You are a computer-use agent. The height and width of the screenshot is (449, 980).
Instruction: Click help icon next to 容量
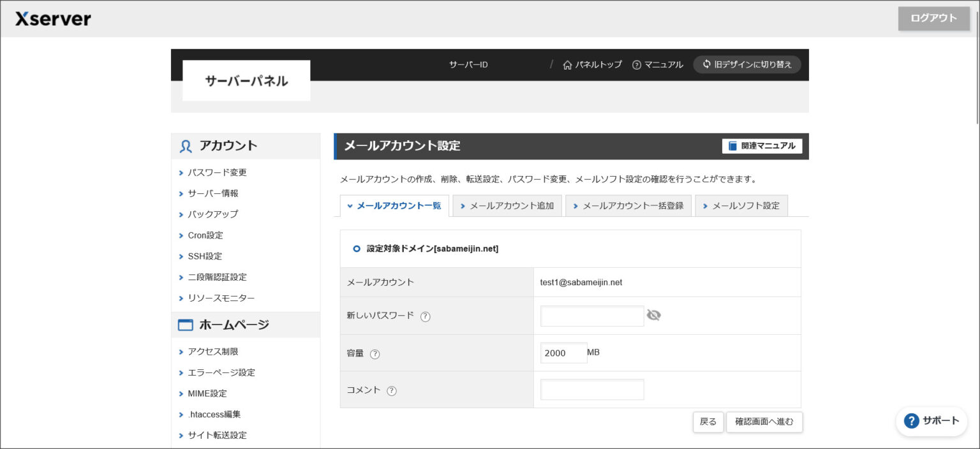pos(375,354)
